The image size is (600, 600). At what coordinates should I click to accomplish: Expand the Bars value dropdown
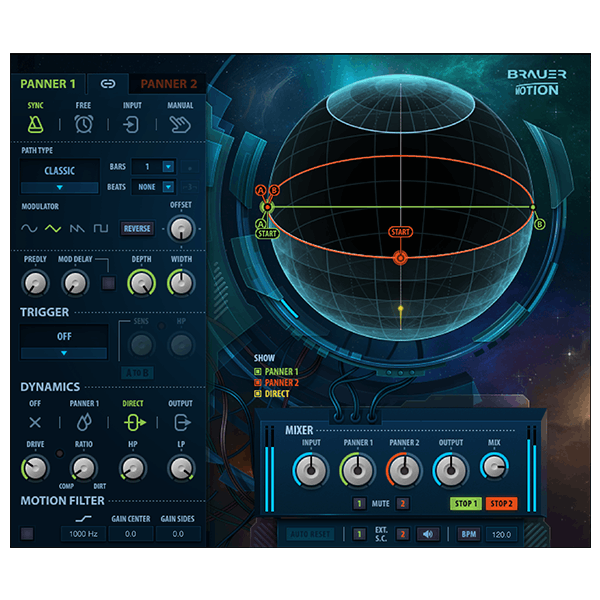(x=168, y=167)
